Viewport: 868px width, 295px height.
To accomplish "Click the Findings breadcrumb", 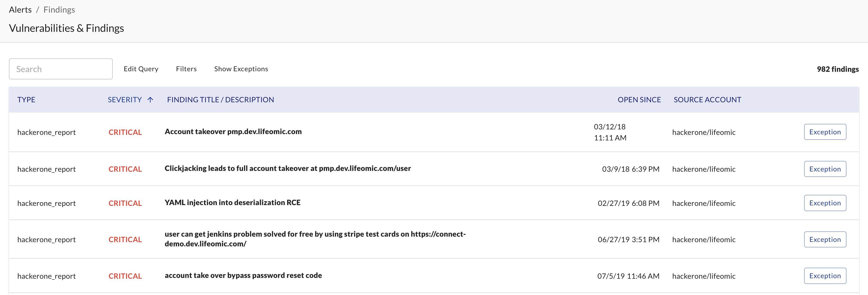I will tap(59, 10).
